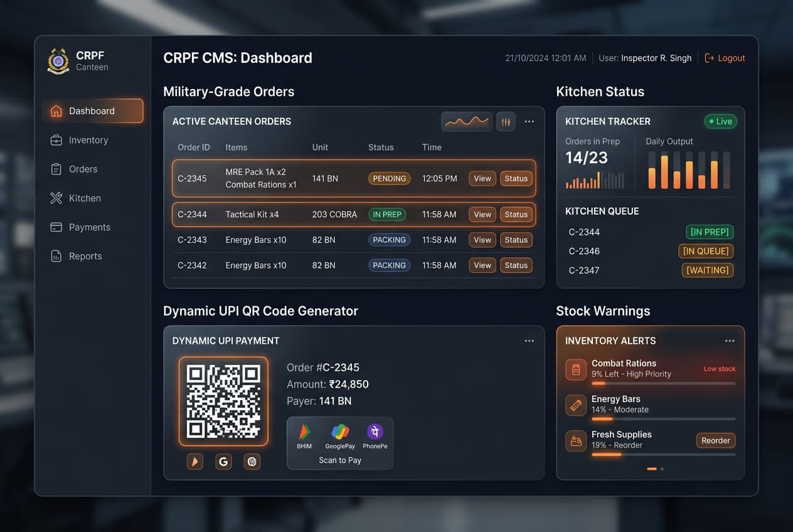Click the Fresh Supplies alert icon
This screenshot has height=532, width=793.
(x=576, y=441)
